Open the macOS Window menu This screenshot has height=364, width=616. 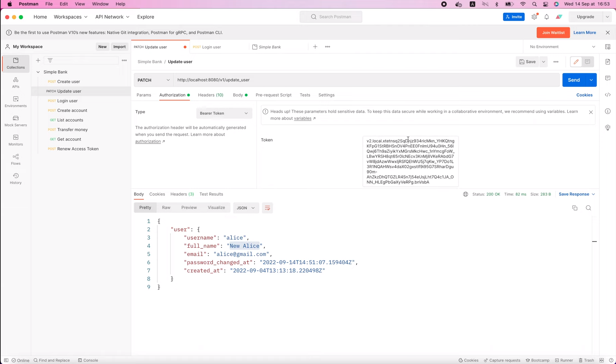100,4
